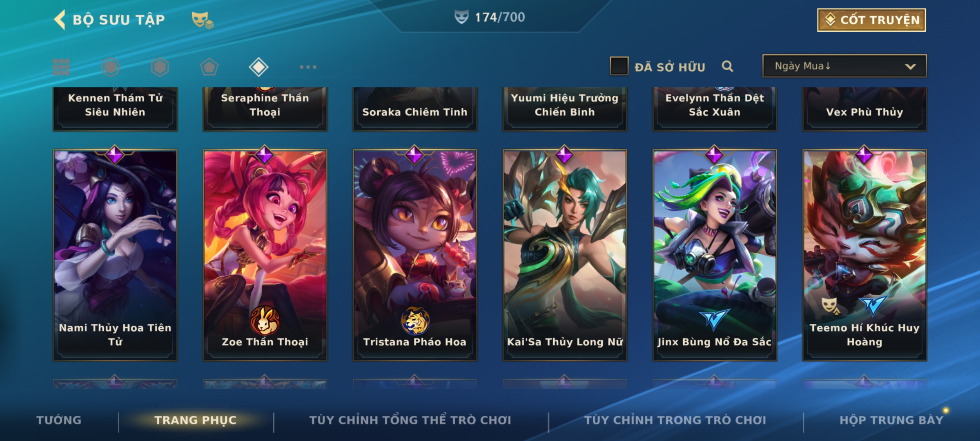Select the diamond rarity filter icon
The height and width of the screenshot is (441, 980).
click(x=258, y=67)
